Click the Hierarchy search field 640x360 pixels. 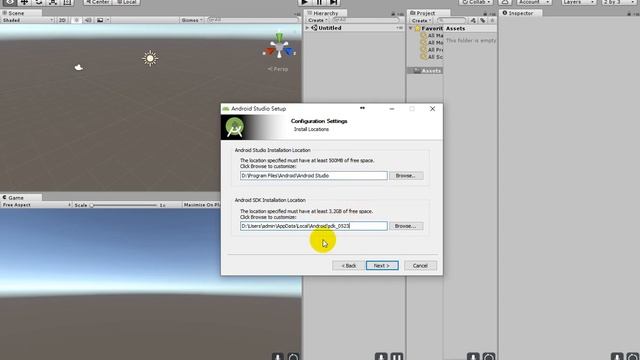pos(365,20)
